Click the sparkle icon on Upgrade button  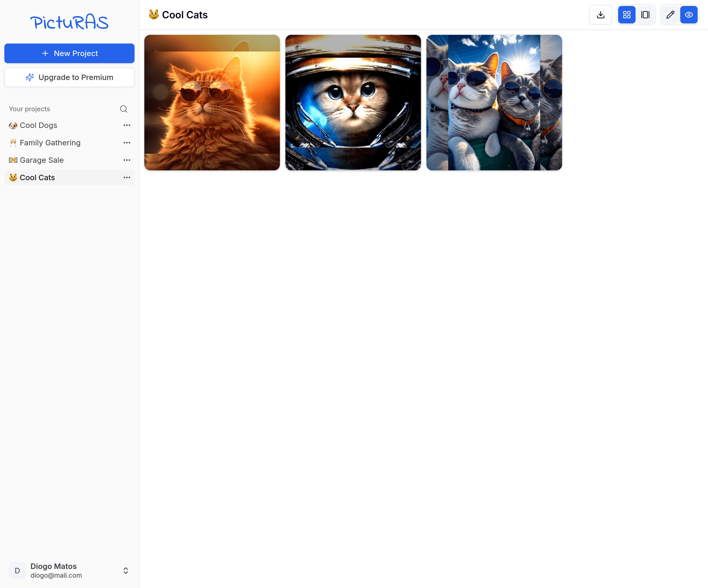click(30, 77)
